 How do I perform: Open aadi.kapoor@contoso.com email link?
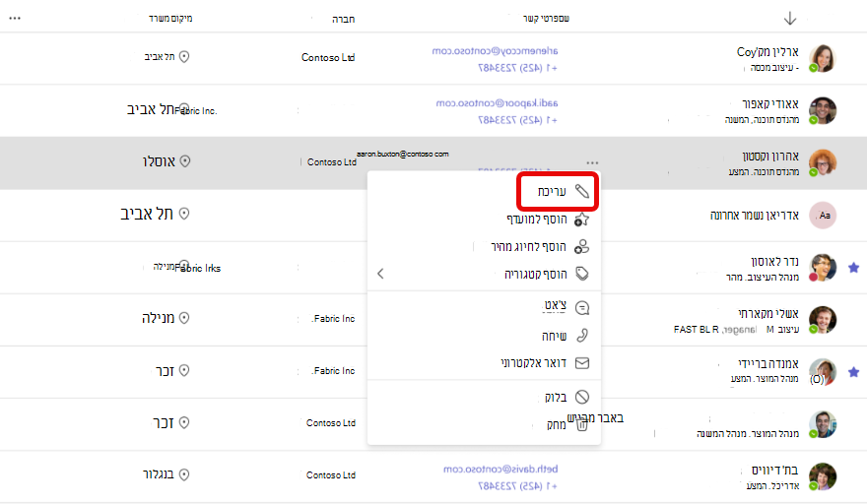click(498, 102)
